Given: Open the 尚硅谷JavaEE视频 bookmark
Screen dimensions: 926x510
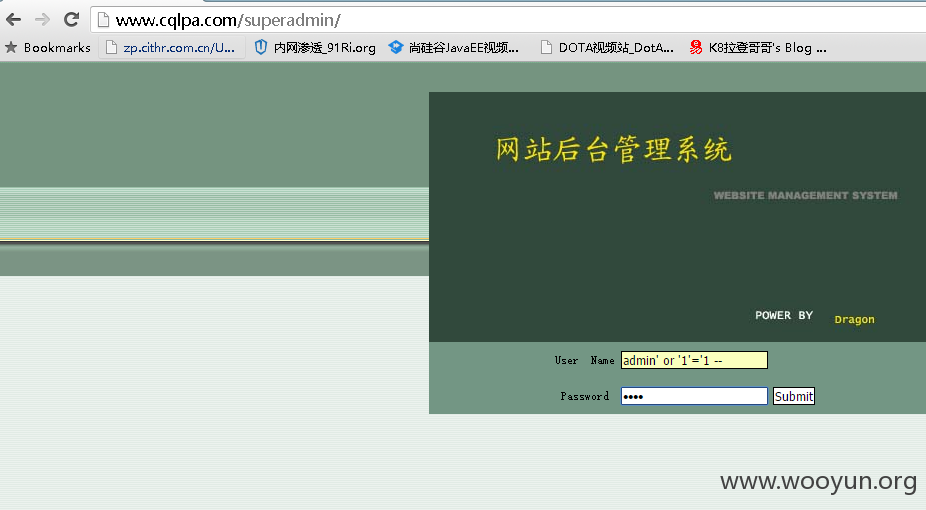Looking at the screenshot, I should click(454, 48).
